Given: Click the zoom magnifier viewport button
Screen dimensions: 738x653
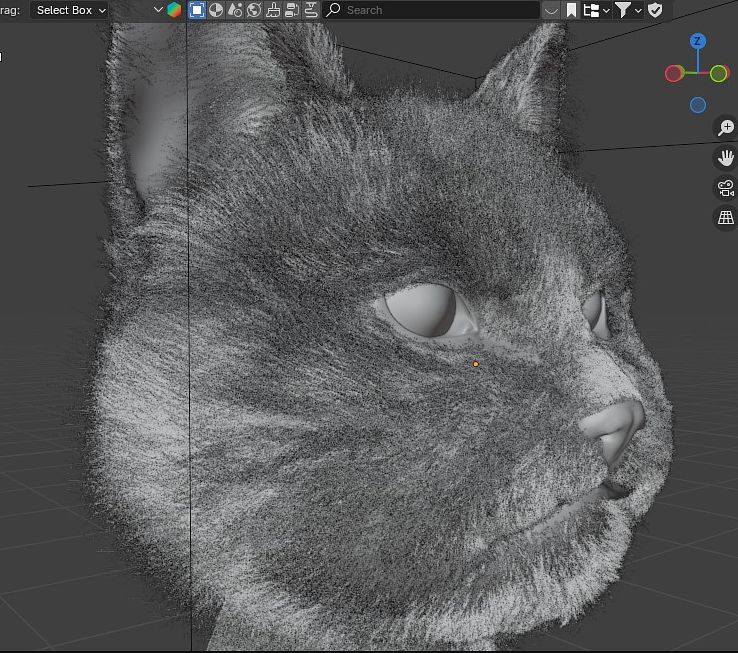Looking at the screenshot, I should [726, 128].
